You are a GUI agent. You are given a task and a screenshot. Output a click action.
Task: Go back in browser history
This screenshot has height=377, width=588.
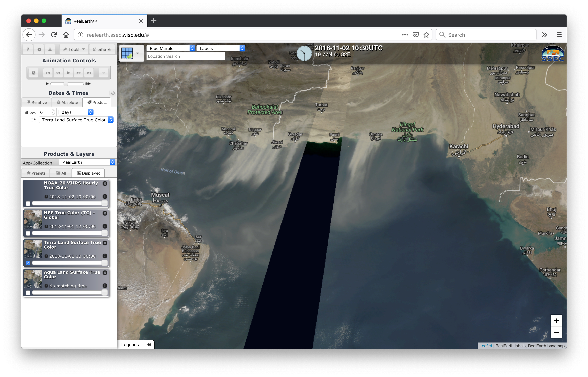tap(29, 35)
